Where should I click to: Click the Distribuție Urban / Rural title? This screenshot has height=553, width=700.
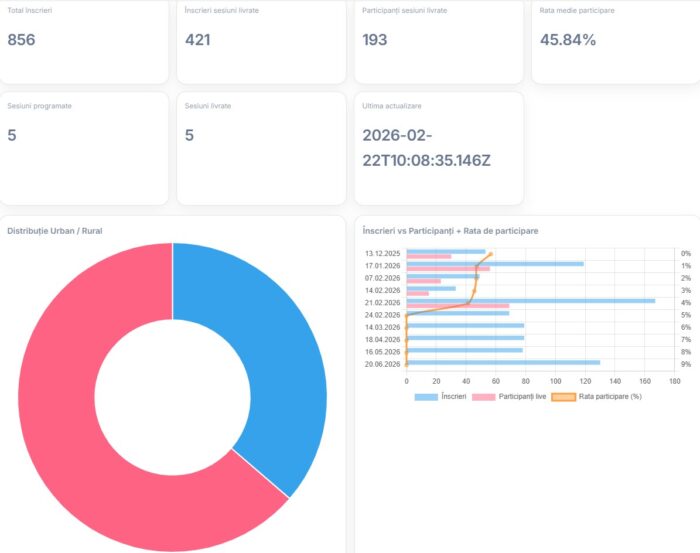click(54, 231)
